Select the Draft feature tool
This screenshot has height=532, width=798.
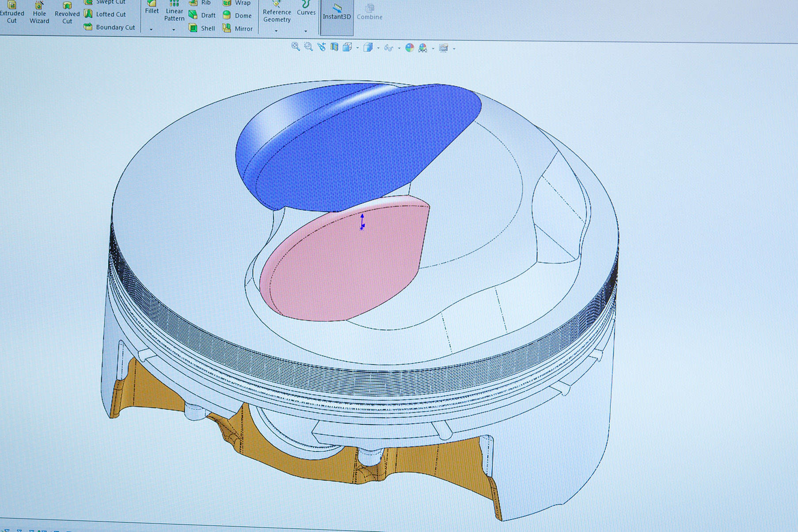[x=202, y=15]
